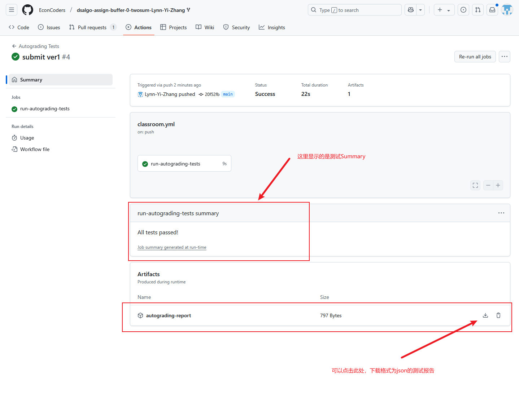Open workflow run more options menu
Viewport: 519px width, 420px height.
click(505, 57)
